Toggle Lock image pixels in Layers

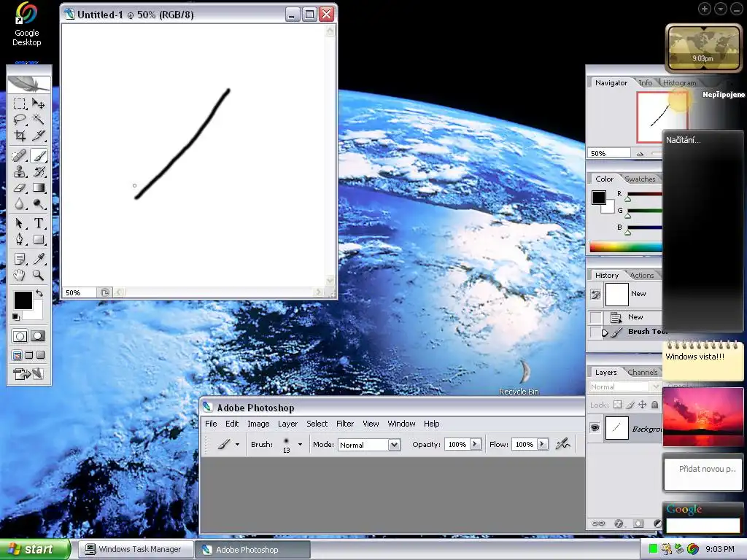(x=630, y=405)
